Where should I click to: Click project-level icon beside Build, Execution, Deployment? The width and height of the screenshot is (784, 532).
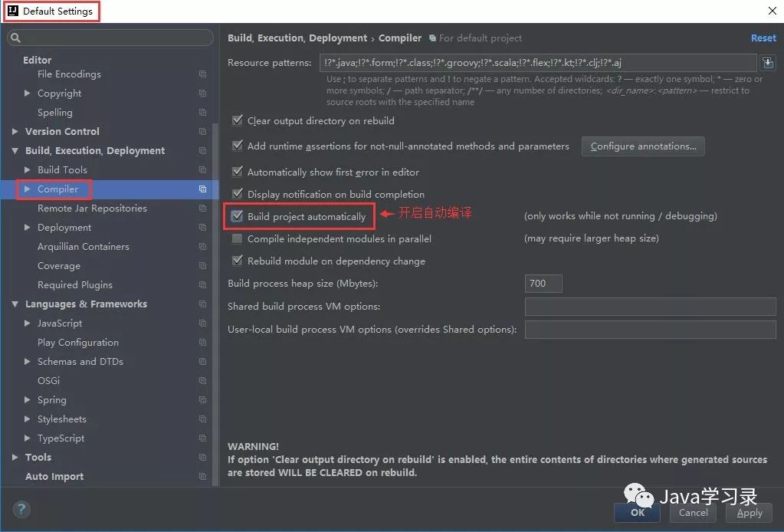pos(202,151)
